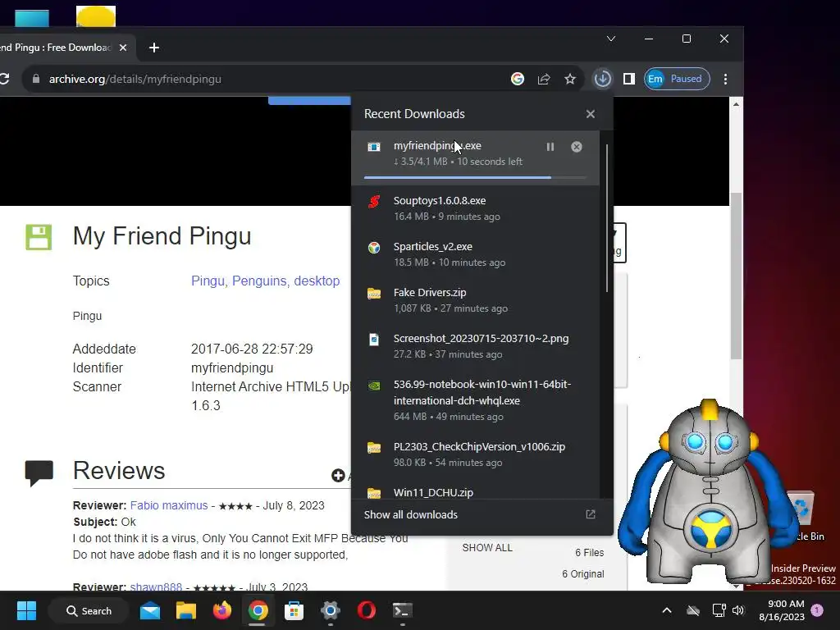Click the Share this page icon

point(544,80)
